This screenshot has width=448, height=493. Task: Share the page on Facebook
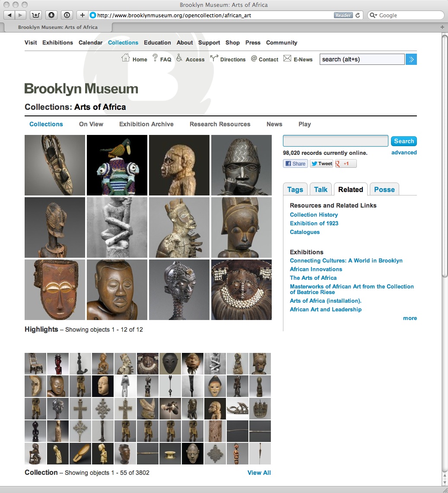295,163
